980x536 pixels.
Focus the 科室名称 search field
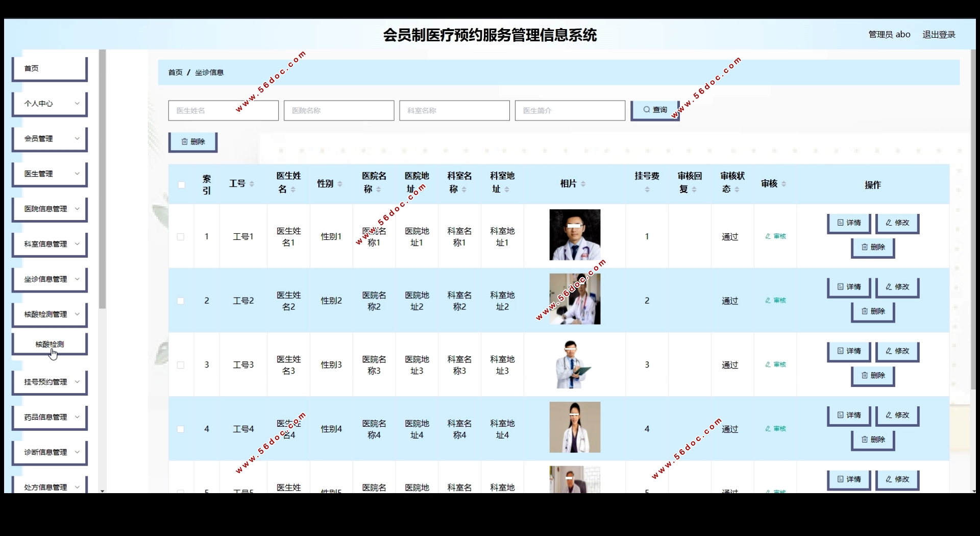(454, 111)
